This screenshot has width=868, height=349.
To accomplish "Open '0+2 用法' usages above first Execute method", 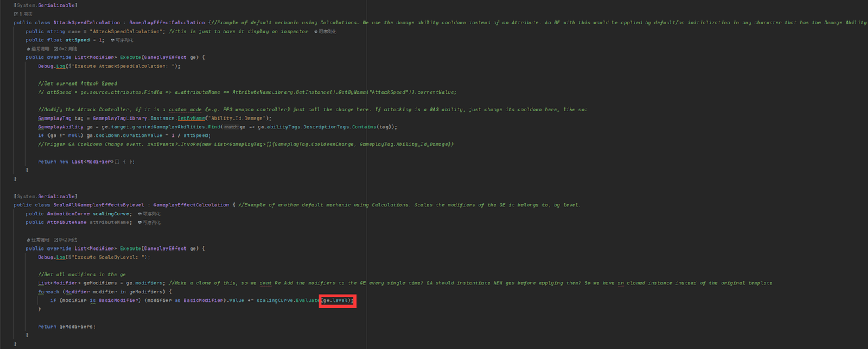I will [65, 49].
